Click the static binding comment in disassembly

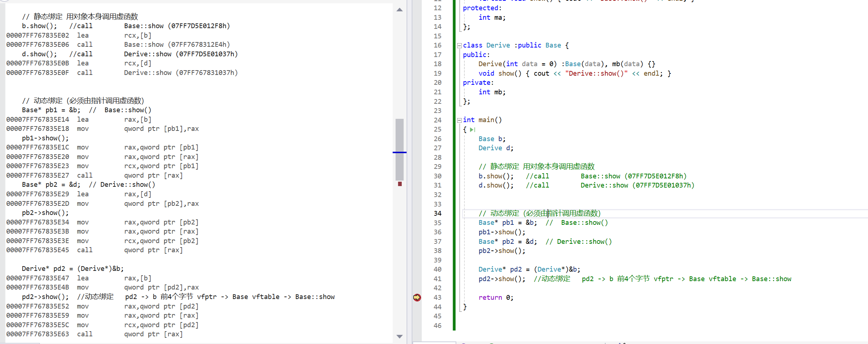click(x=80, y=16)
